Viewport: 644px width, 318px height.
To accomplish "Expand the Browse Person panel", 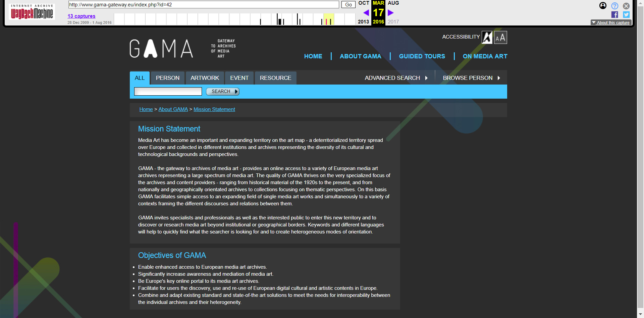I will coord(471,78).
